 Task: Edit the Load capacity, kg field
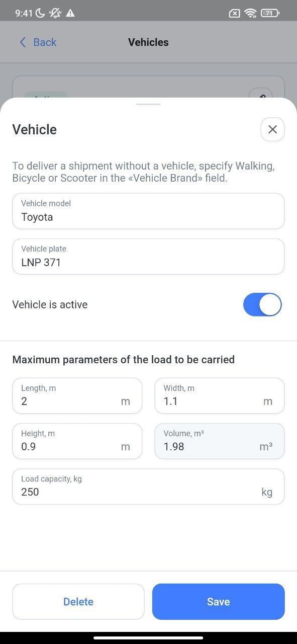pos(148,487)
